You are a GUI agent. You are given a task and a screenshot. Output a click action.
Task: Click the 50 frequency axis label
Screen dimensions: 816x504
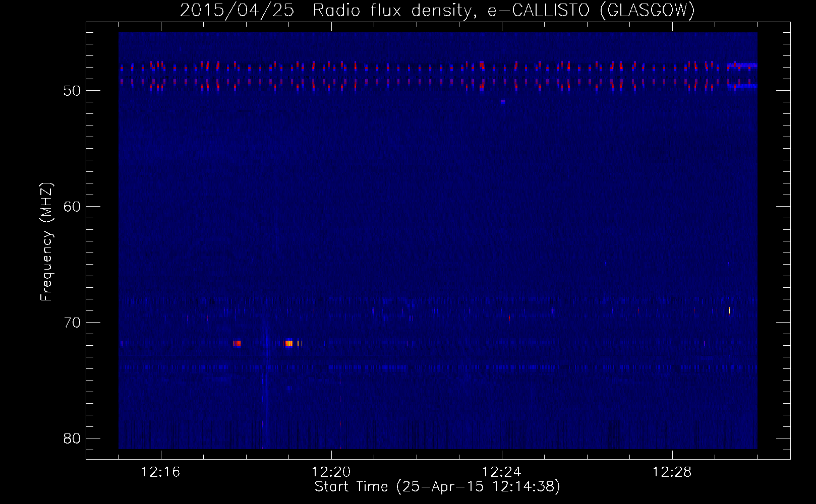point(72,91)
